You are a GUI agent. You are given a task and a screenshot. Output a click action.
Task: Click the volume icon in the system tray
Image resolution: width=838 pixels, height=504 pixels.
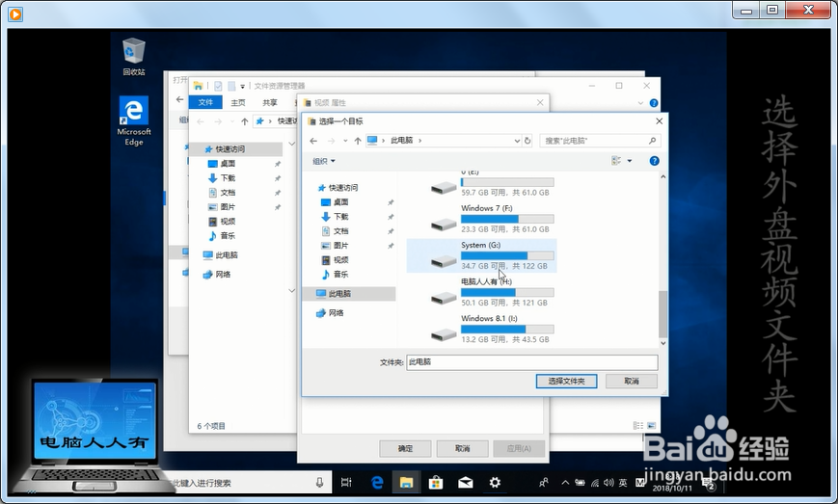tap(608, 483)
